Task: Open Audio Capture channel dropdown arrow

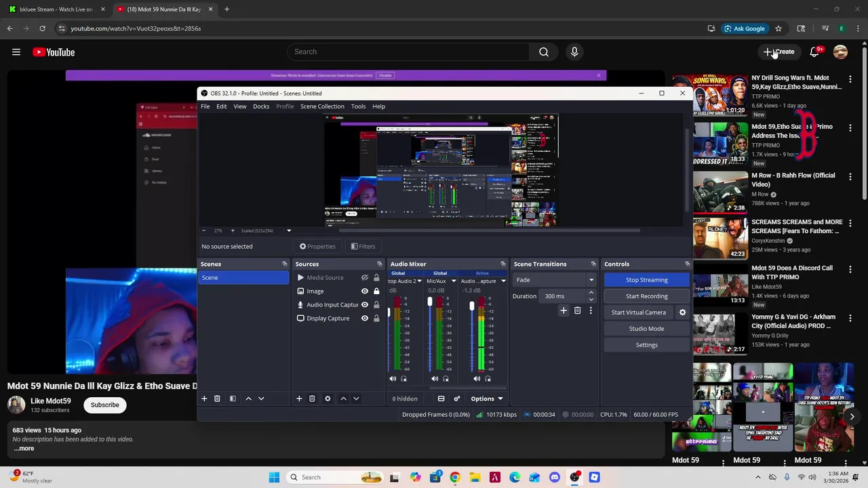Action: click(x=503, y=281)
